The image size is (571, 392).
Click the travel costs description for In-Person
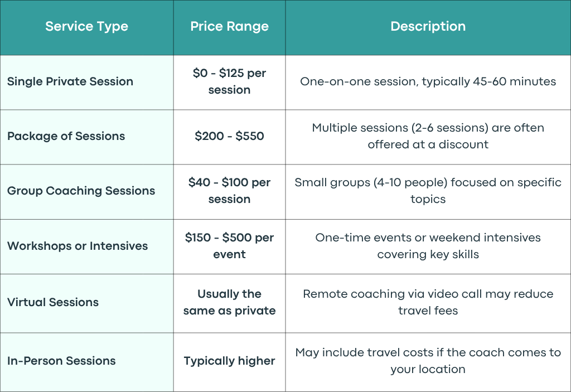428,361
